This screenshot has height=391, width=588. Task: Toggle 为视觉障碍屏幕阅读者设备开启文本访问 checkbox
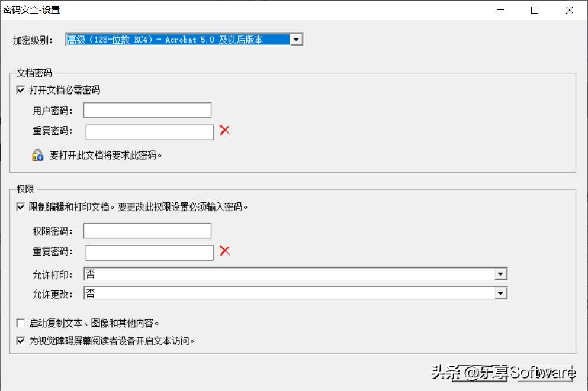pyautogui.click(x=21, y=341)
